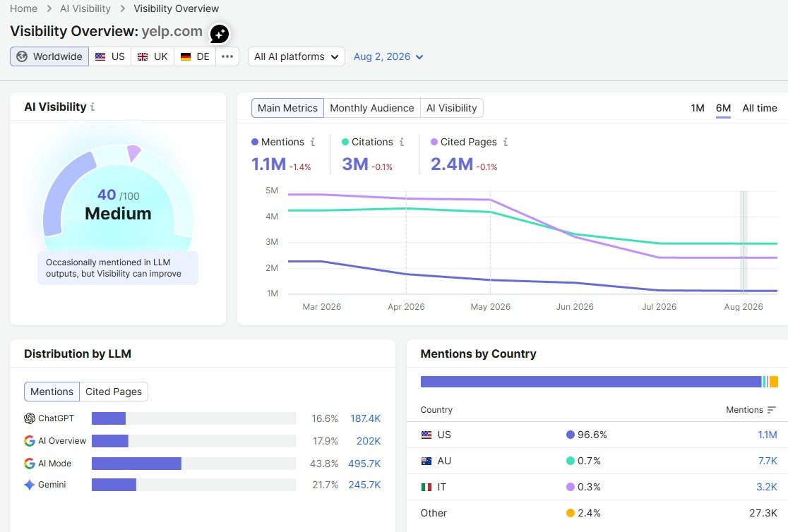Open the 245.7K Gemini mentions link

click(364, 485)
